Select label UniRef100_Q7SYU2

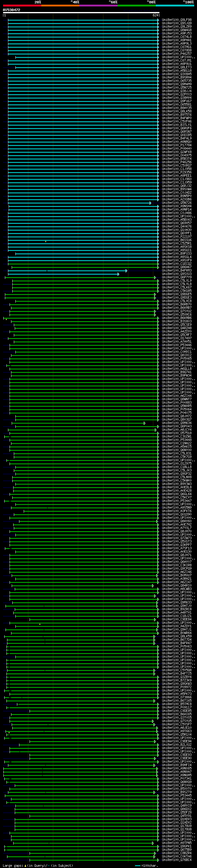click(177, 311)
